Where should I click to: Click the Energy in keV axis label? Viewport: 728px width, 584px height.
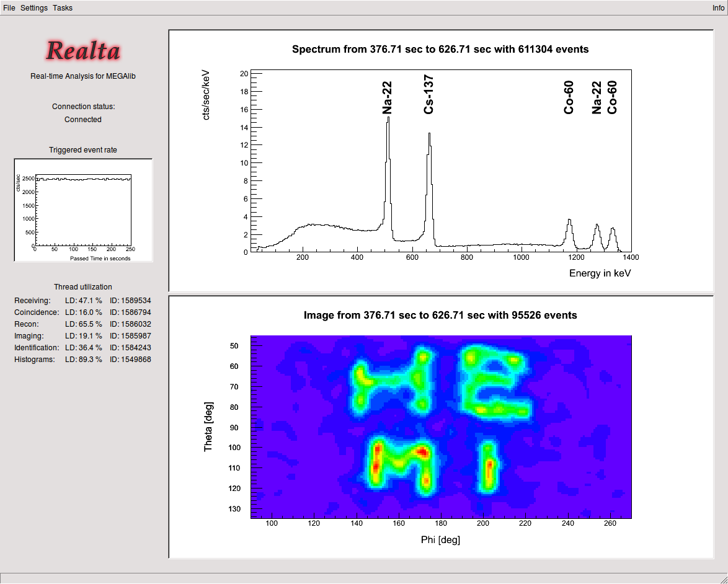600,273
